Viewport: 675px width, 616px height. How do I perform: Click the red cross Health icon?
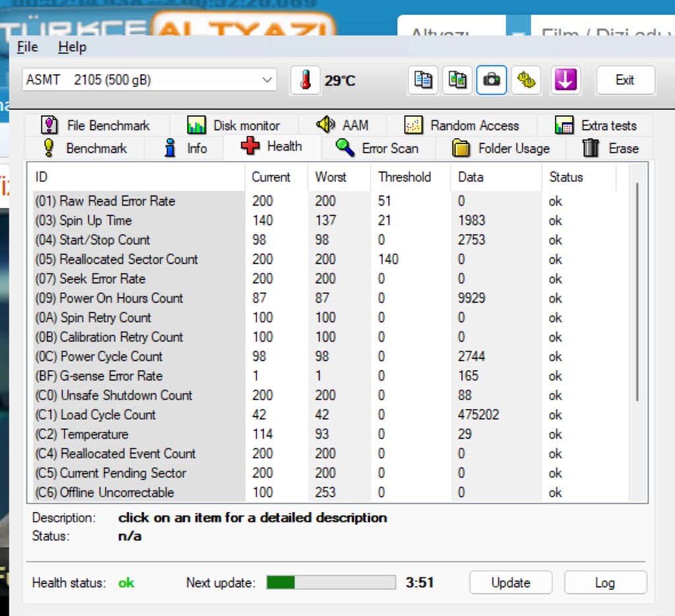pyautogui.click(x=250, y=146)
